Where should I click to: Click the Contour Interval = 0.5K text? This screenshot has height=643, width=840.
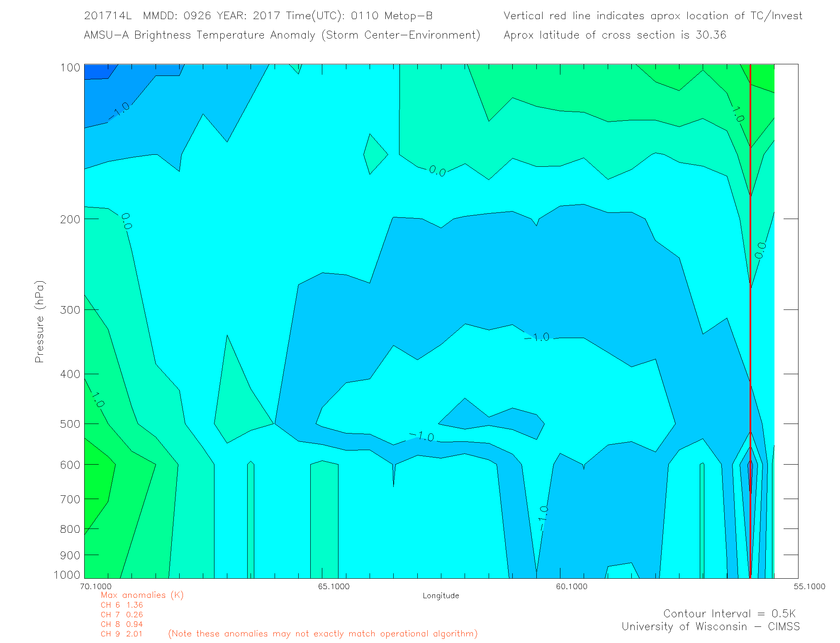coord(729,614)
